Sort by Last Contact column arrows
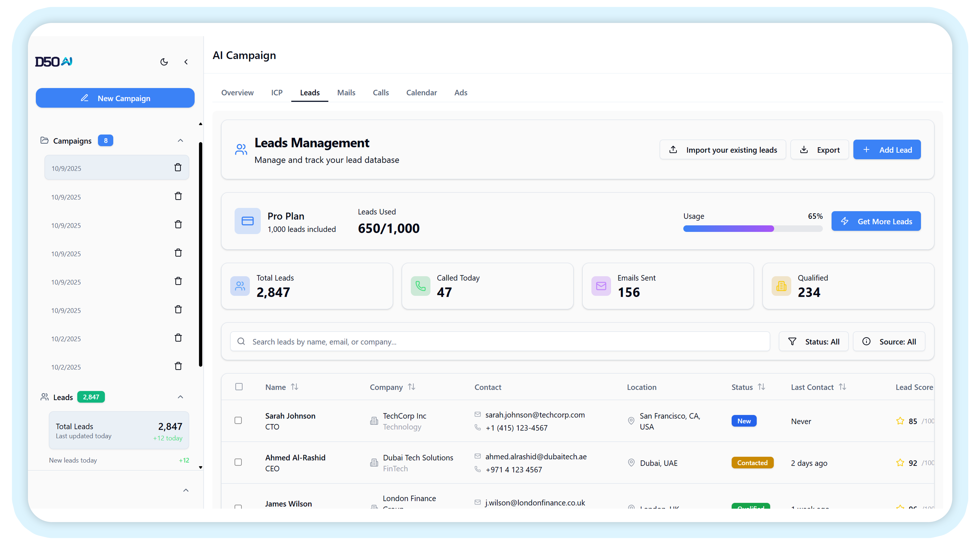The width and height of the screenshot is (980, 545). click(x=842, y=387)
